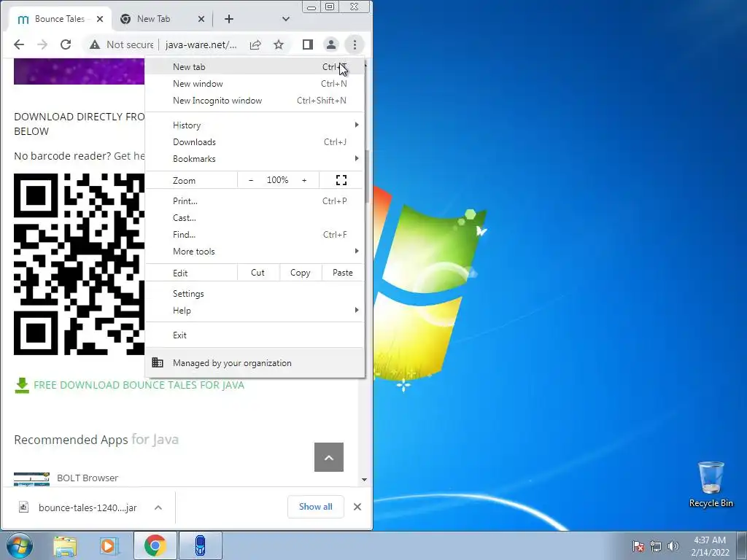Click the page scrollbar down arrow
747x560 pixels.
point(365,480)
